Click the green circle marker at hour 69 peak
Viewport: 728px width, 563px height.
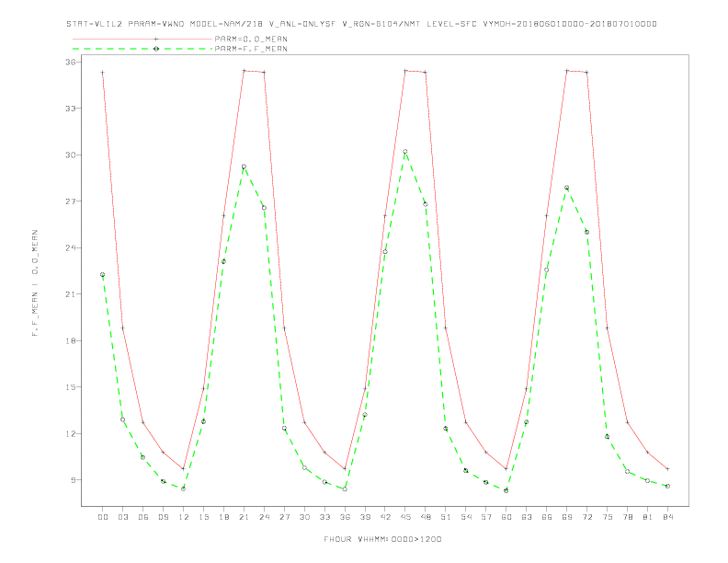click(x=567, y=188)
